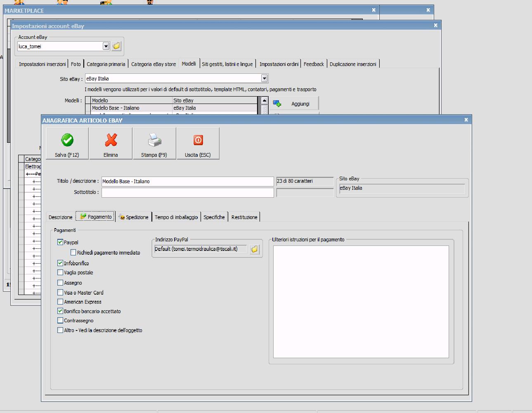Click the Aggiungi add model button
532x413 pixels.
click(x=294, y=104)
